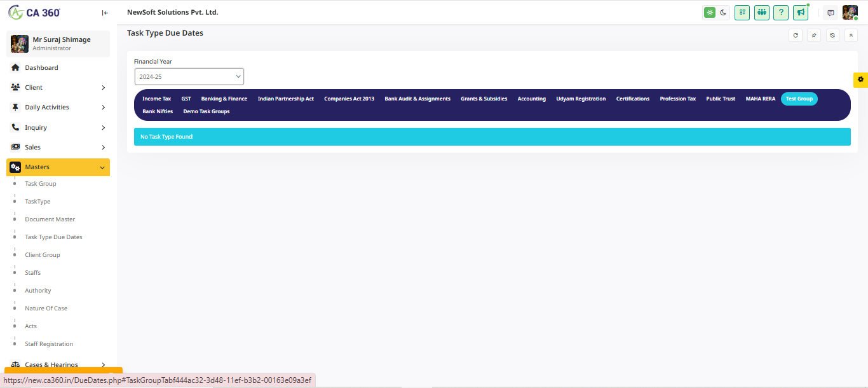Viewport: 868px width, 388px height.
Task: Select the MAHA RERA tab
Action: tap(761, 99)
